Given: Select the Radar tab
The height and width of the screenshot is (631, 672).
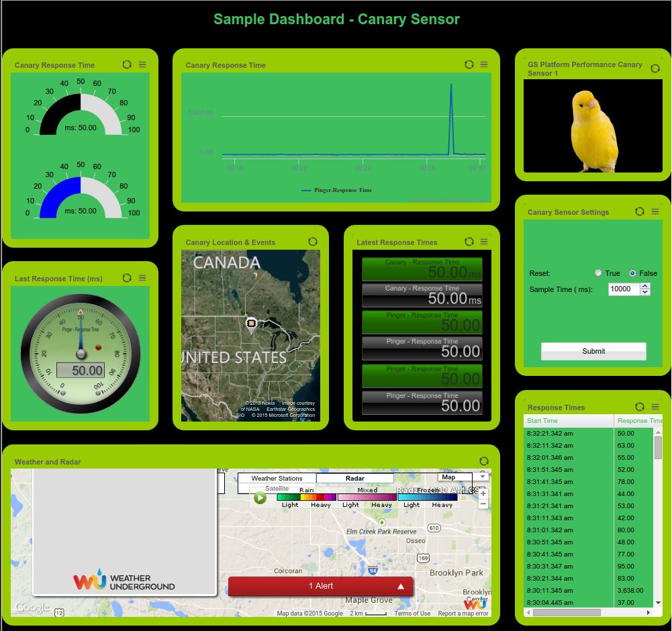Looking at the screenshot, I should [354, 479].
